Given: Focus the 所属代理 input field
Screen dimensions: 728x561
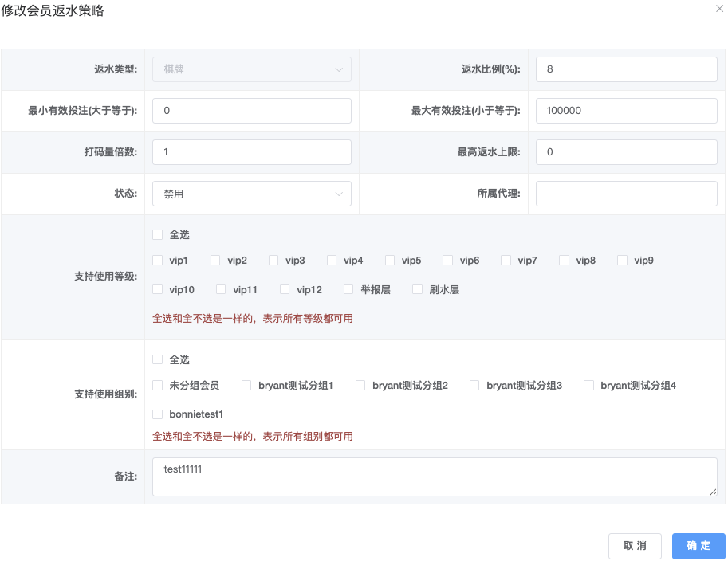Looking at the screenshot, I should 626,194.
